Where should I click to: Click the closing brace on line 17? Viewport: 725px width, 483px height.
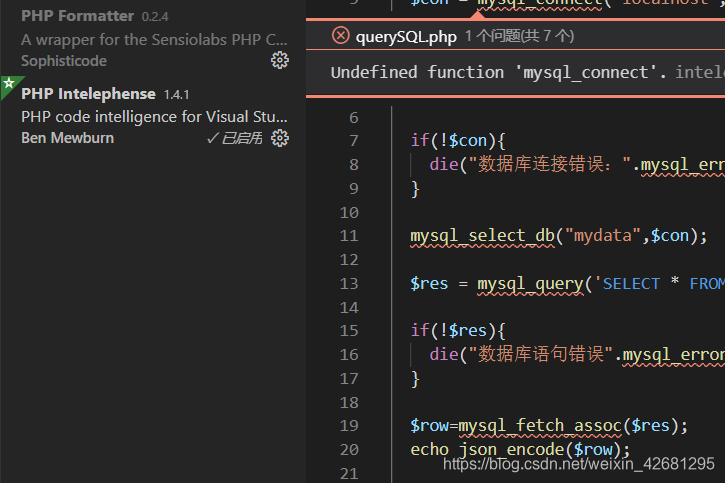click(x=415, y=379)
